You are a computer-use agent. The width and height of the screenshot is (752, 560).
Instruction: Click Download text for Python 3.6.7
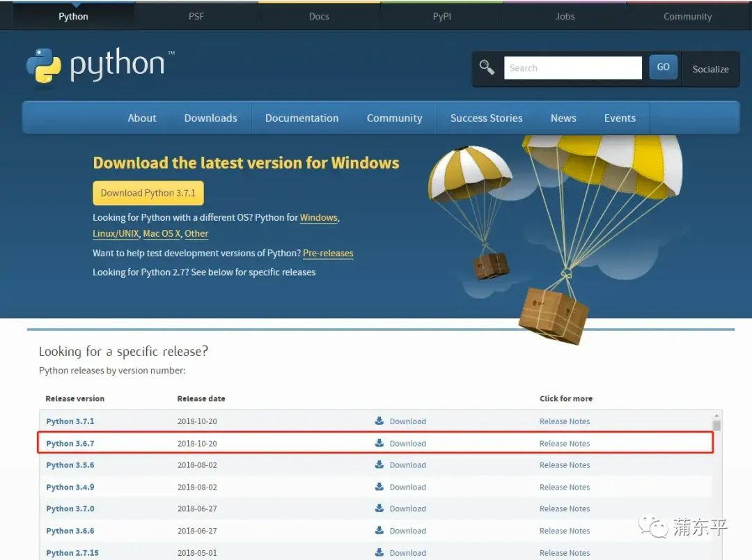[407, 444]
